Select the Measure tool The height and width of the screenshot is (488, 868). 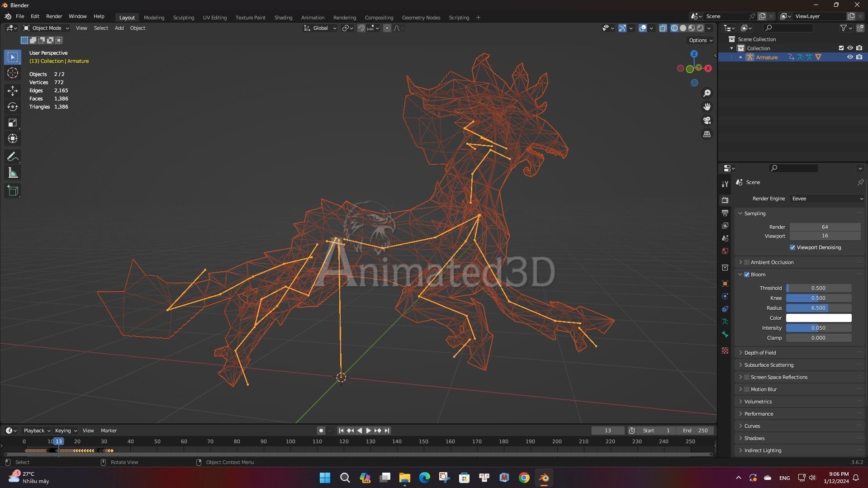tap(13, 173)
